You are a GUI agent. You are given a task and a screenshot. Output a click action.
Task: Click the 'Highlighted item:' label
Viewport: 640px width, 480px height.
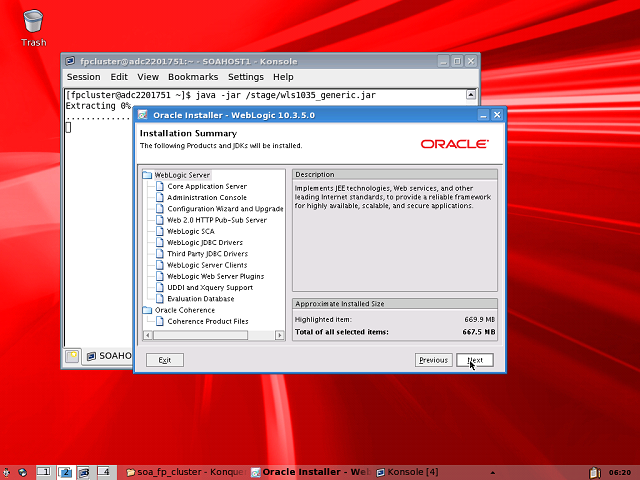click(x=323, y=320)
